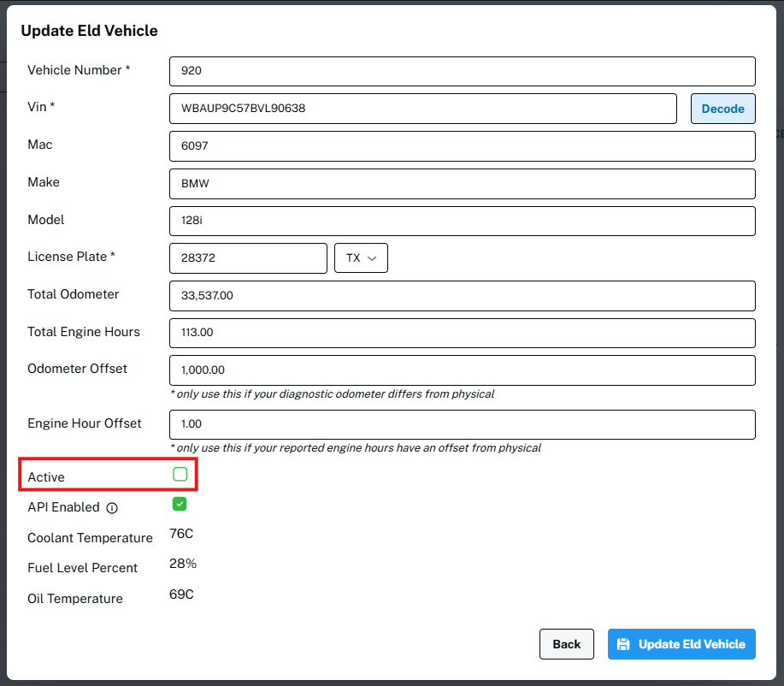Screen dimensions: 784x686
Task: Click the Engine Hour Offset field
Action: (462, 424)
